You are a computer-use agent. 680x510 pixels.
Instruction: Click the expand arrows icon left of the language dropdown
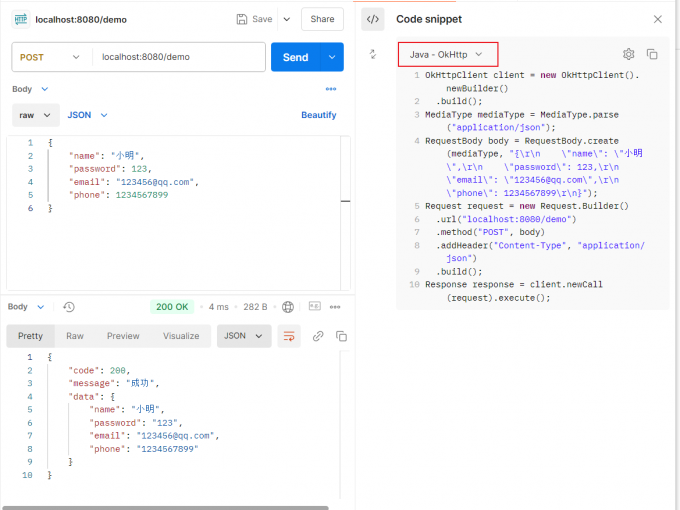coord(373,54)
